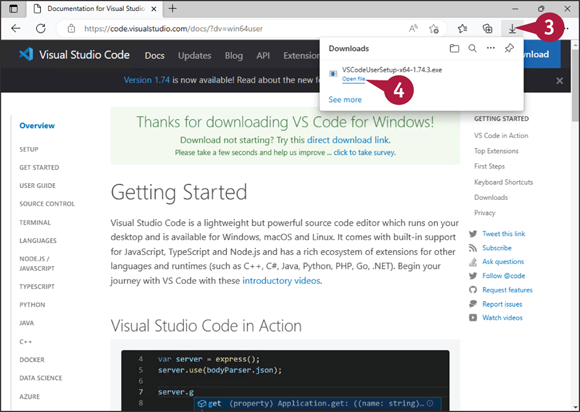Click the GitHub Request features icon
The height and width of the screenshot is (412, 580).
(473, 290)
